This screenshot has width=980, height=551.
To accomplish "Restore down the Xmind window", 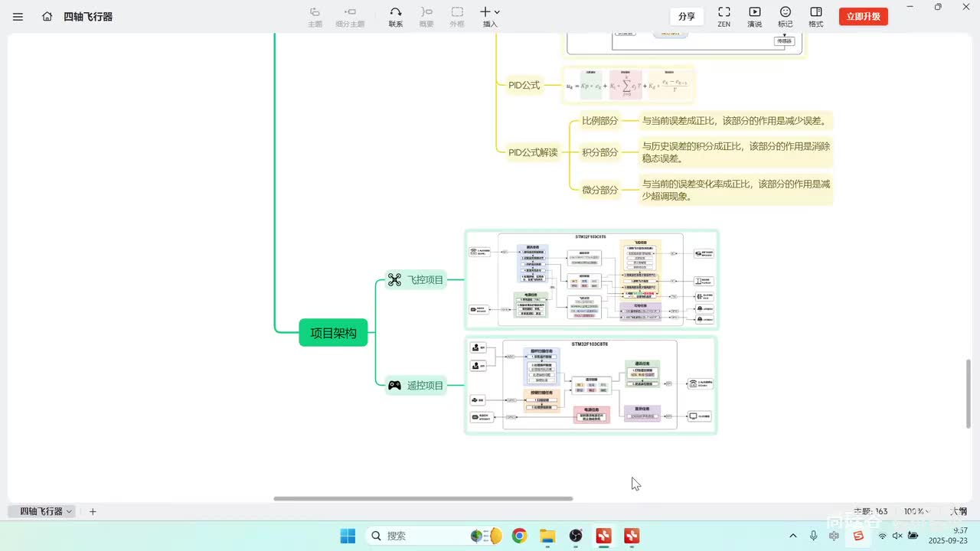I will [938, 7].
